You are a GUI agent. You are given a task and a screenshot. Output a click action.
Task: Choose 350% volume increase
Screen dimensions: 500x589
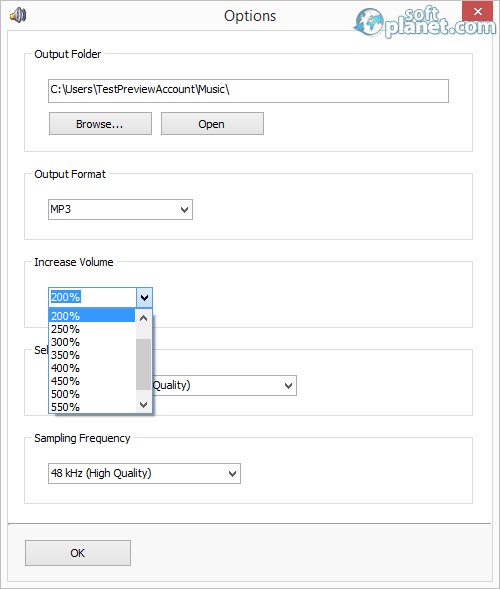click(x=92, y=355)
